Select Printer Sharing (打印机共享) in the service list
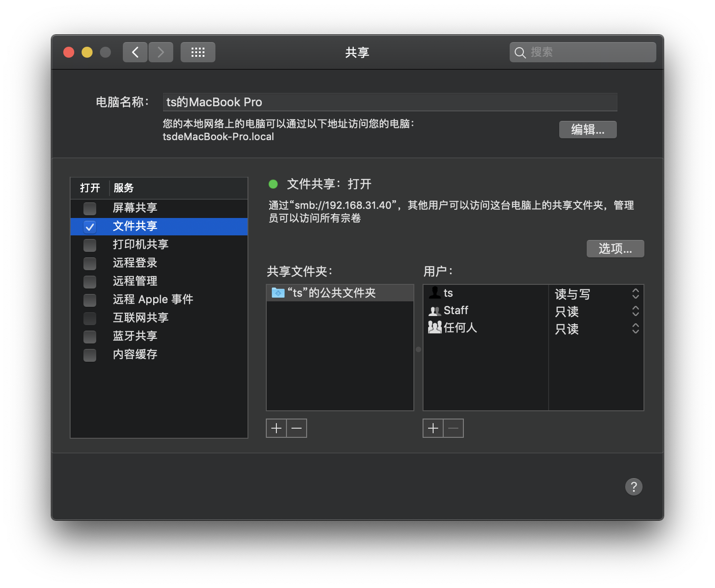 coord(141,245)
